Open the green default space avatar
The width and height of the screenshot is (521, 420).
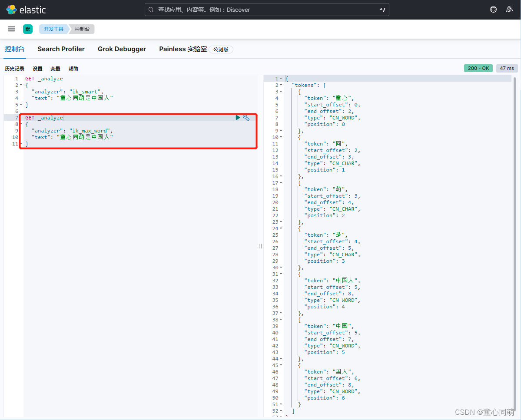click(27, 29)
